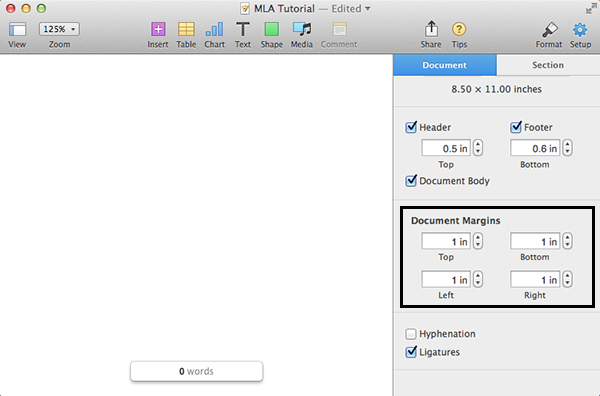Click the Bottom margin 1 in field
This screenshot has width=600, height=396.
535,241
